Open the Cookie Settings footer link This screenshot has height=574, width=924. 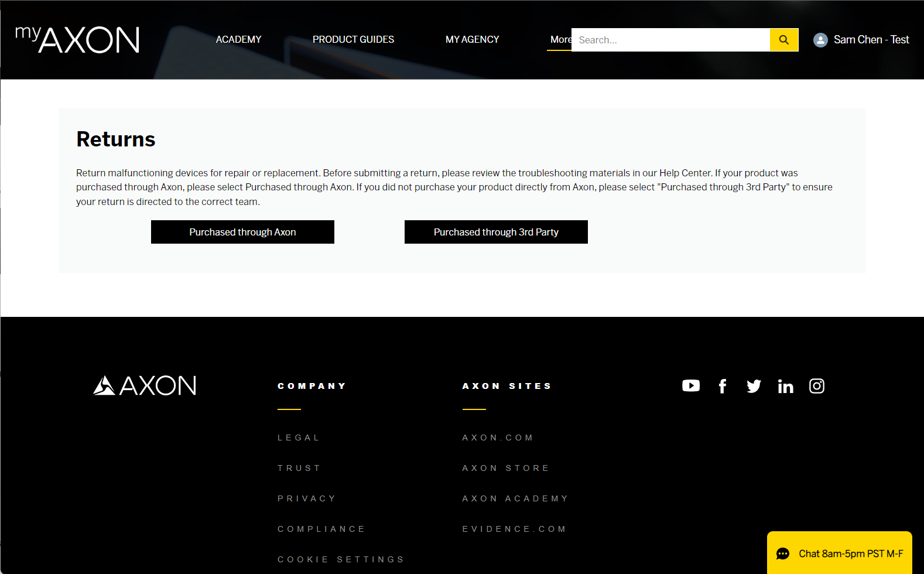[341, 559]
